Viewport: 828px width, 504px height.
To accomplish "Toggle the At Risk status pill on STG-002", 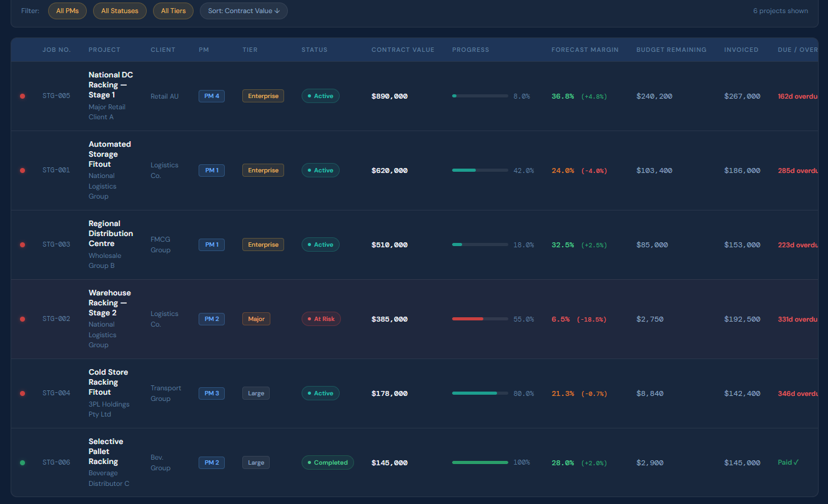I will (x=321, y=319).
